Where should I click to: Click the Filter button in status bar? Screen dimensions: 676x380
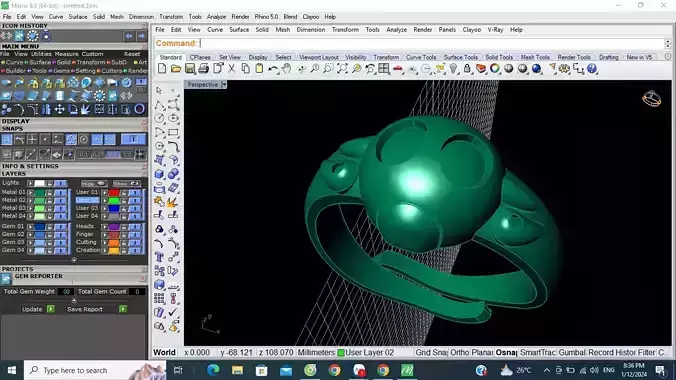tap(646, 353)
